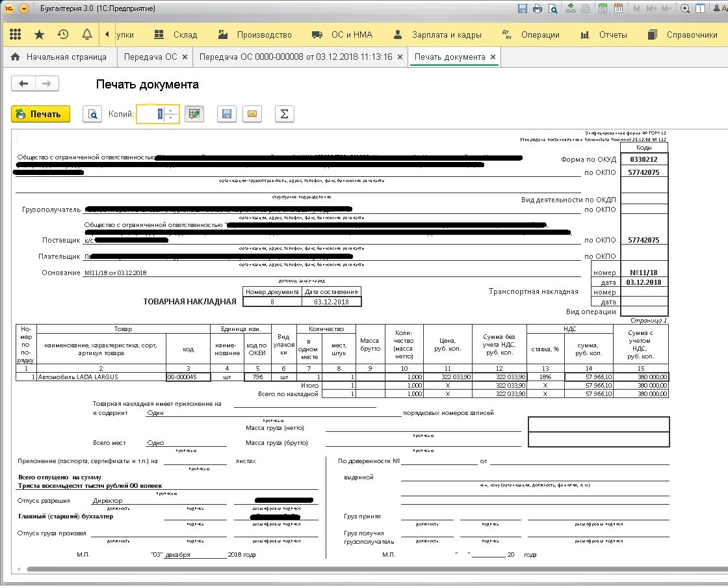This screenshot has height=588, width=728.
Task: Click the номер code cell №11/18
Action: tap(643, 273)
